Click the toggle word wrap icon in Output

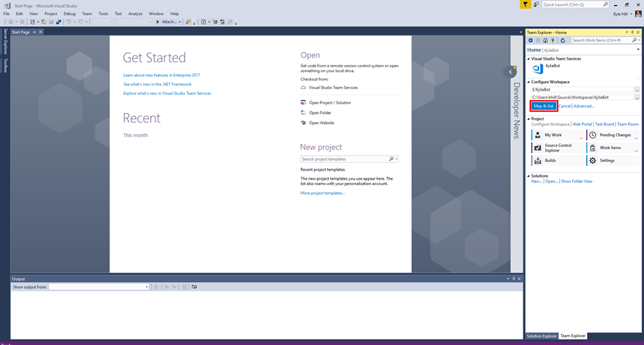pos(194,287)
